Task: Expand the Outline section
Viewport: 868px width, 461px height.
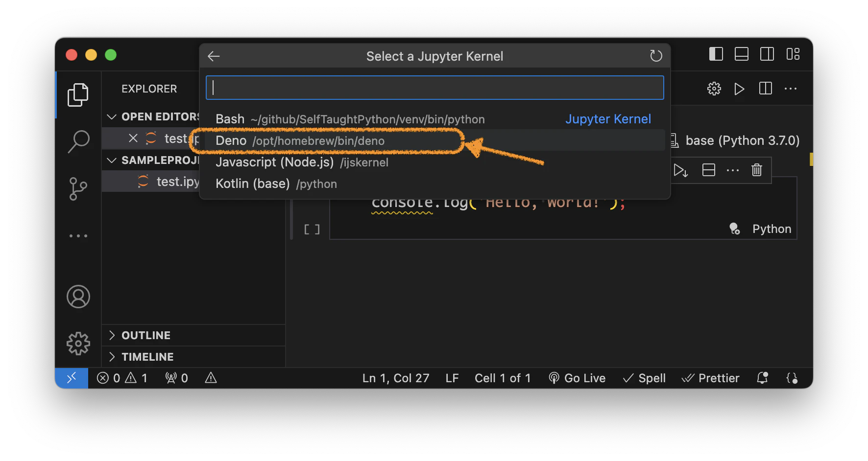Action: pyautogui.click(x=193, y=335)
